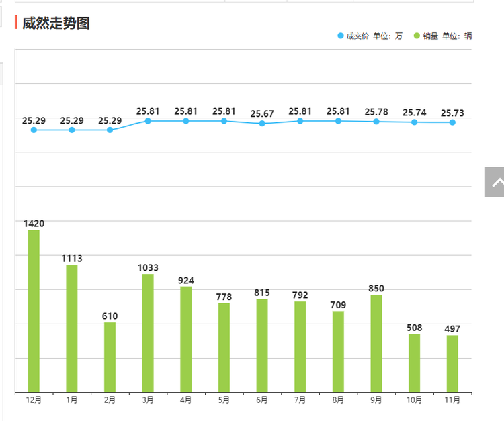Screen dimensions: 504x421
Task: Click the April sales bar 924
Action: tap(186, 339)
